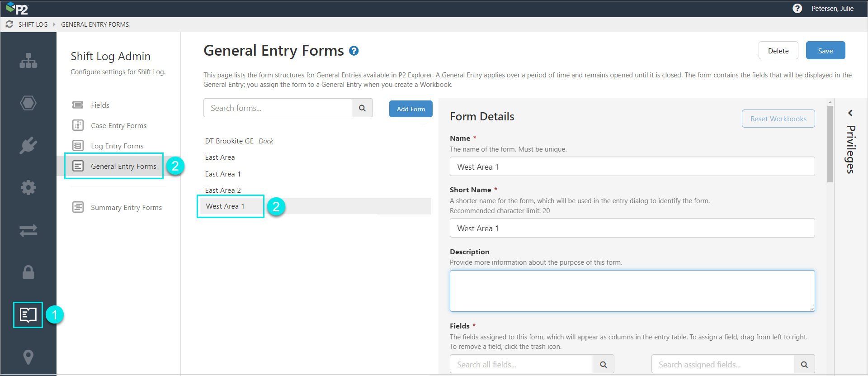Click the location pin sidebar icon
Image resolution: width=868 pixels, height=376 pixels.
click(28, 357)
